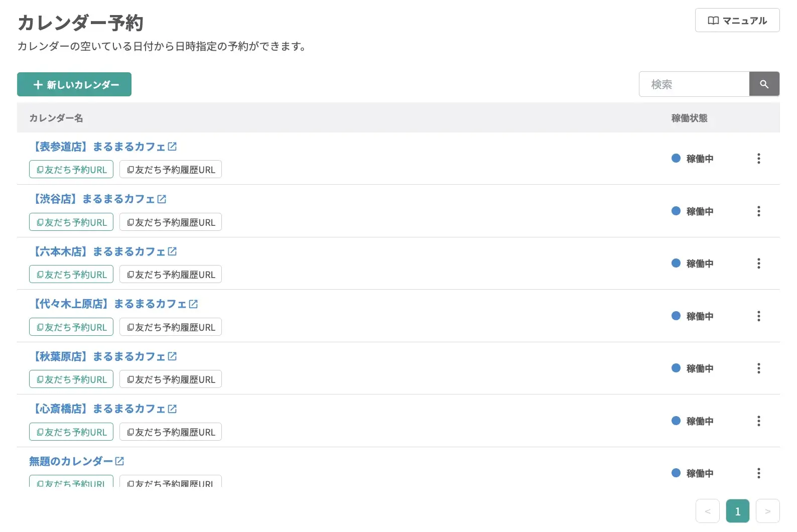Open three-dot menu for 表参道店 calendar
Image resolution: width=797 pixels, height=532 pixels.
[758, 159]
